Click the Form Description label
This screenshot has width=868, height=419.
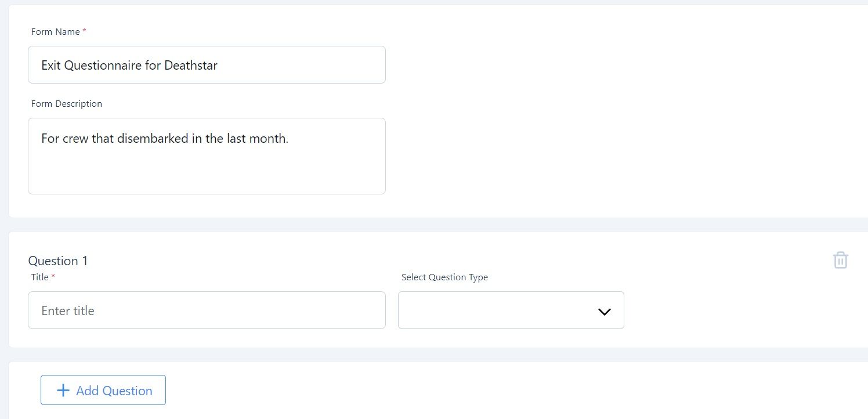coord(66,104)
